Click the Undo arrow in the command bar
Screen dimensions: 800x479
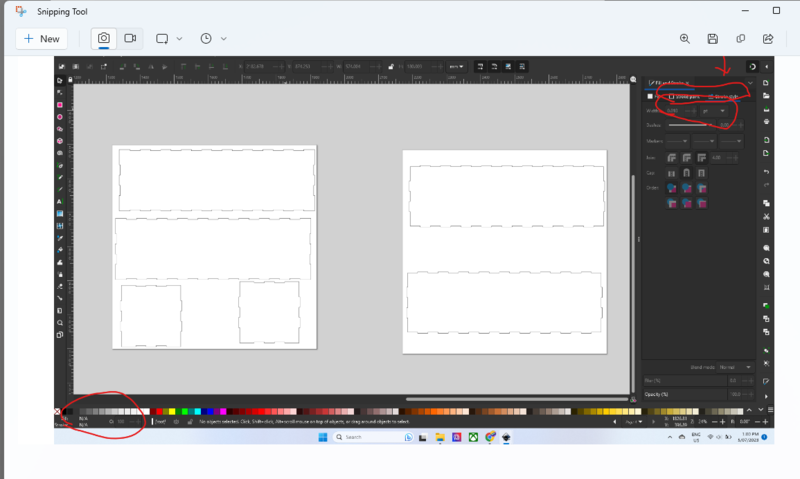pyautogui.click(x=766, y=172)
